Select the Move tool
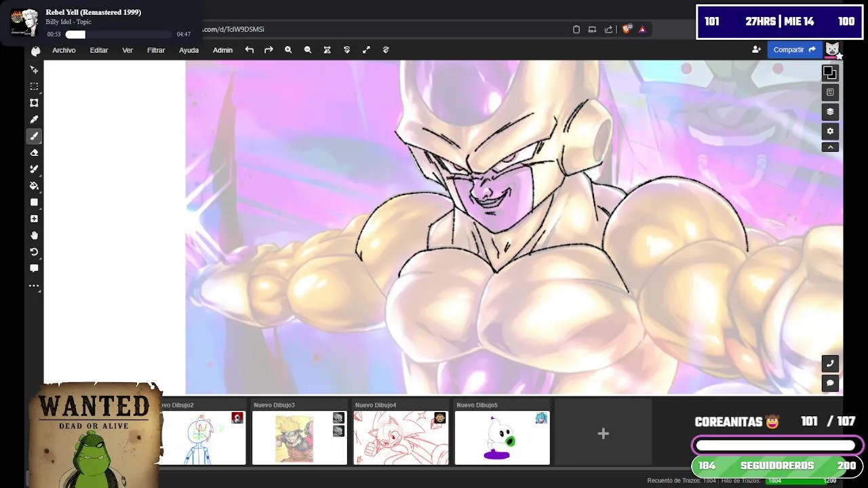This screenshot has width=868, height=488. (x=34, y=70)
